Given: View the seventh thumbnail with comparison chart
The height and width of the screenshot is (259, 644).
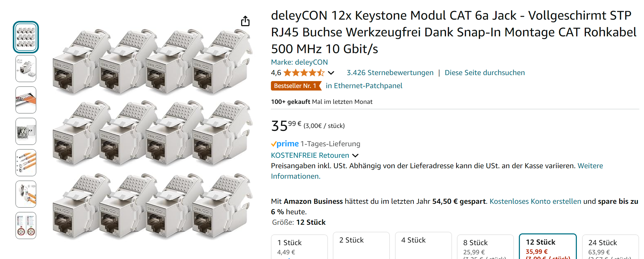Looking at the screenshot, I should pyautogui.click(x=26, y=226).
